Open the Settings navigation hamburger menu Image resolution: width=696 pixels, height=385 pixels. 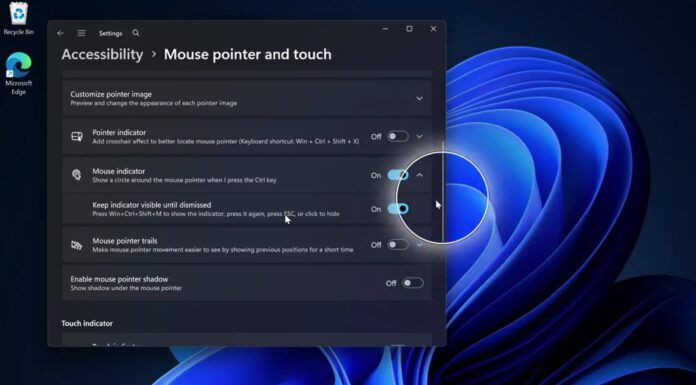point(81,33)
